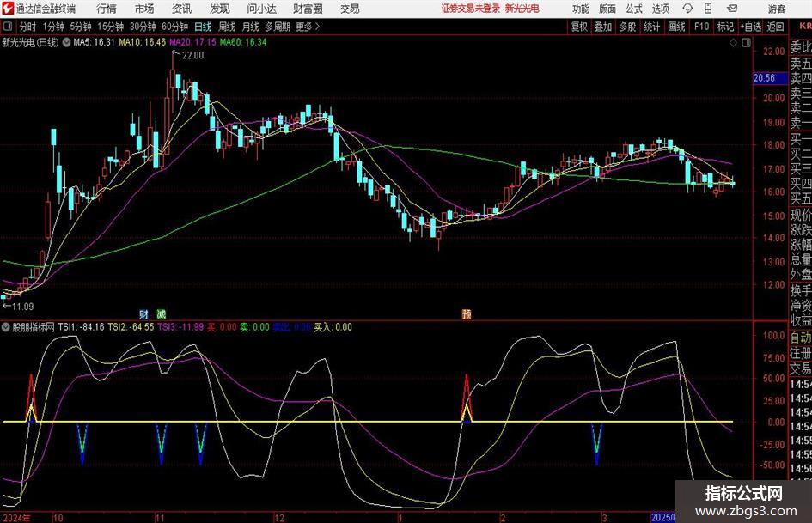Toggle the left panel icon beside 分时
The image size is (812, 523).
8,27
